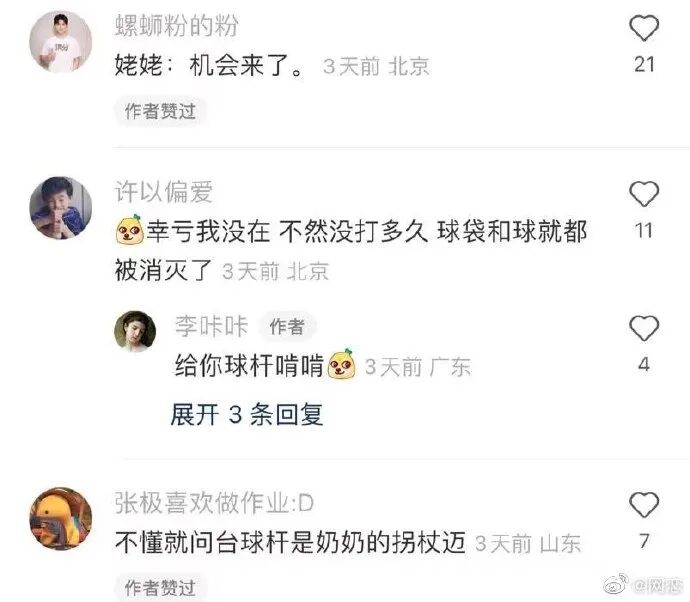690x602 pixels.
Task: Like 许以偏爱's comment with heart icon
Action: tap(644, 194)
